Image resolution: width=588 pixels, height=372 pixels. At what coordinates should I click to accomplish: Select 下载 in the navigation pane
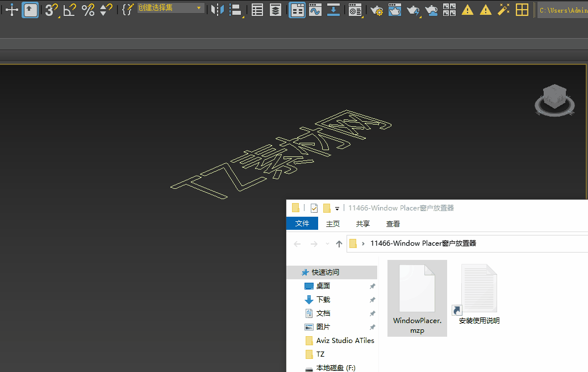coord(323,299)
